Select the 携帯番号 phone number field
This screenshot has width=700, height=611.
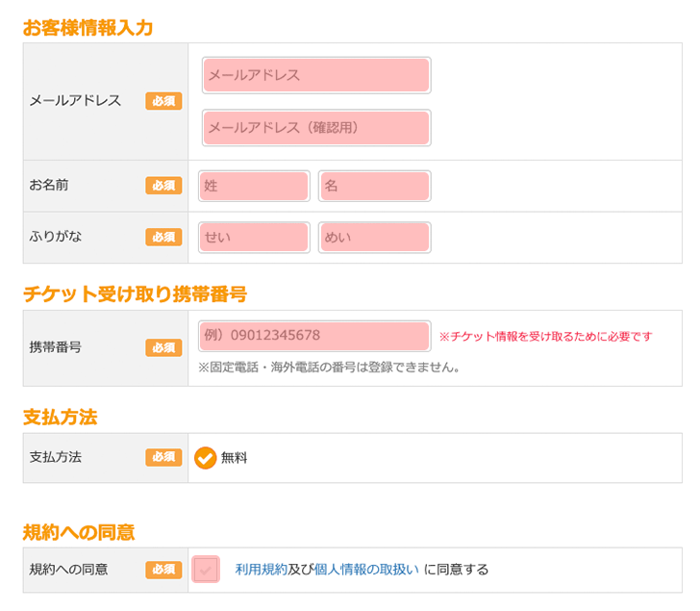tap(313, 336)
